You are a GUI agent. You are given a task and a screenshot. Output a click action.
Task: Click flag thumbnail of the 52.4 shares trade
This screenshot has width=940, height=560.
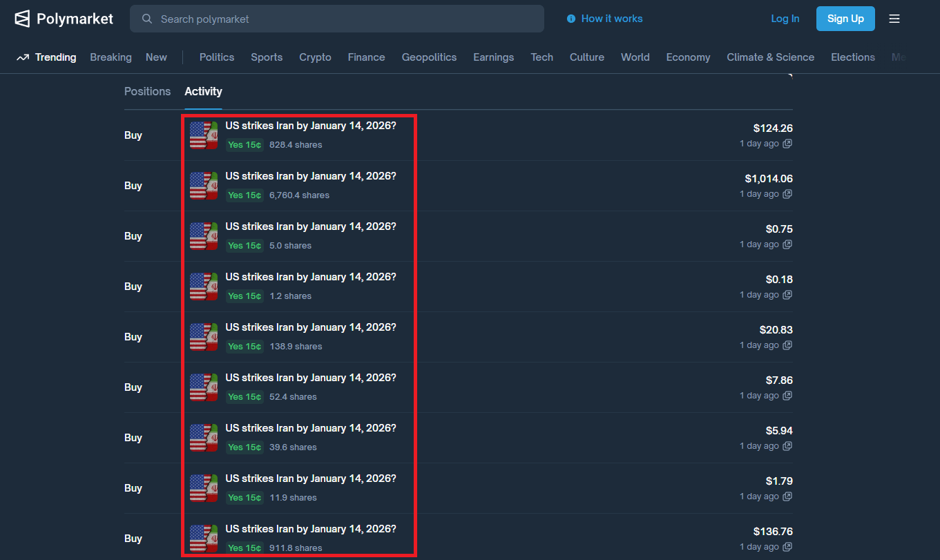pyautogui.click(x=204, y=387)
